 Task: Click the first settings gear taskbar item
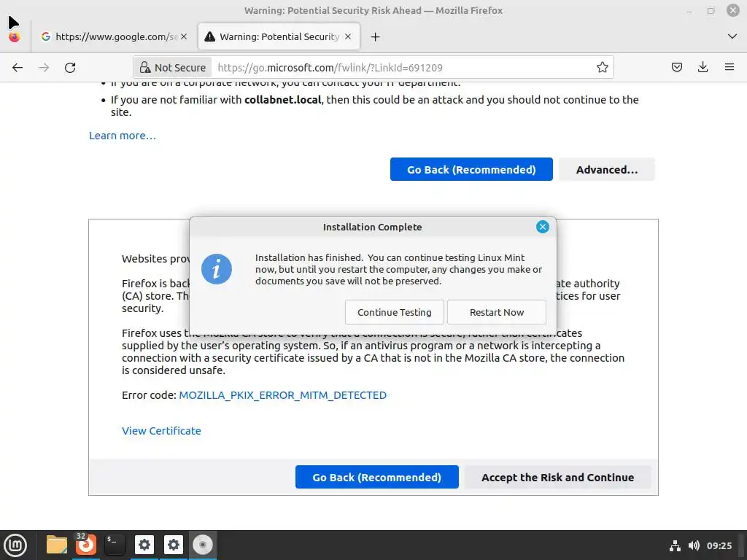[x=144, y=545]
